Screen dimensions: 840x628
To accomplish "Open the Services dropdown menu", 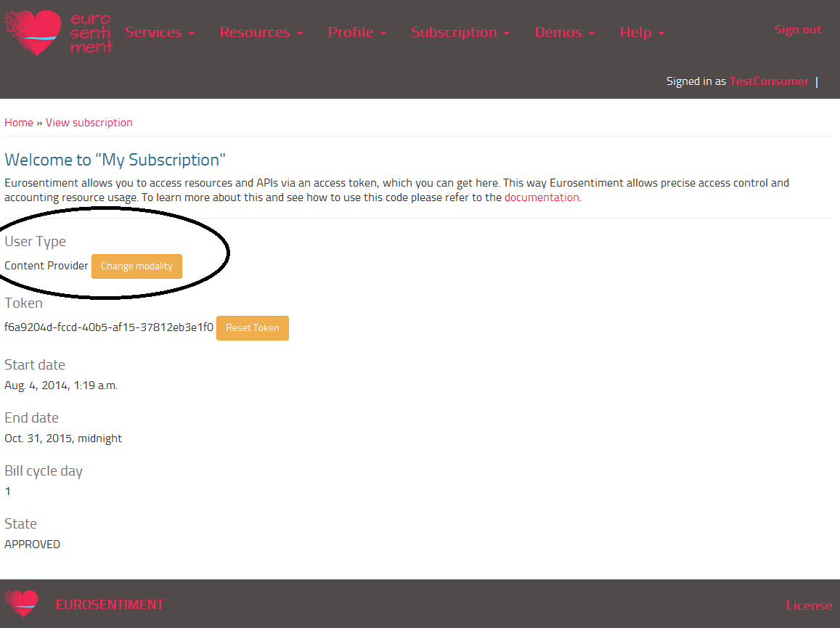I will point(160,32).
